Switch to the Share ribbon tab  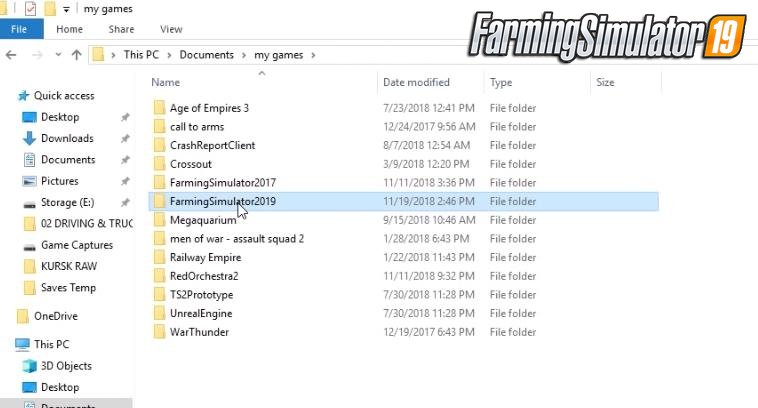click(121, 29)
